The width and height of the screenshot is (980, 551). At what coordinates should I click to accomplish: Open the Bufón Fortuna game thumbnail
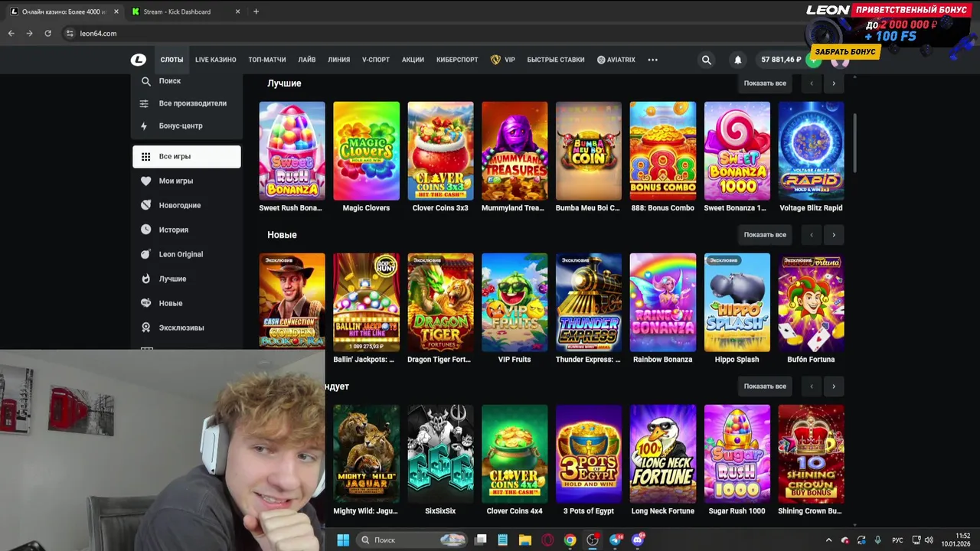[x=811, y=302]
